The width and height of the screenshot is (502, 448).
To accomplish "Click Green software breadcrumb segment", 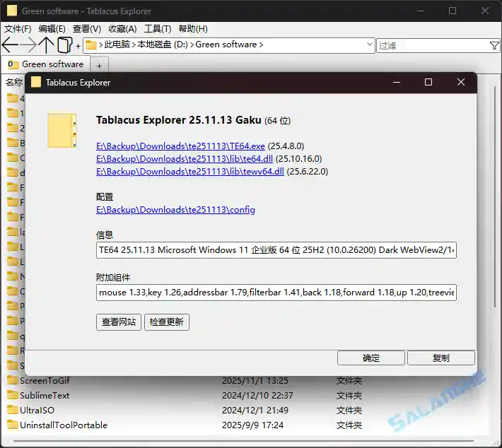I will [x=226, y=45].
